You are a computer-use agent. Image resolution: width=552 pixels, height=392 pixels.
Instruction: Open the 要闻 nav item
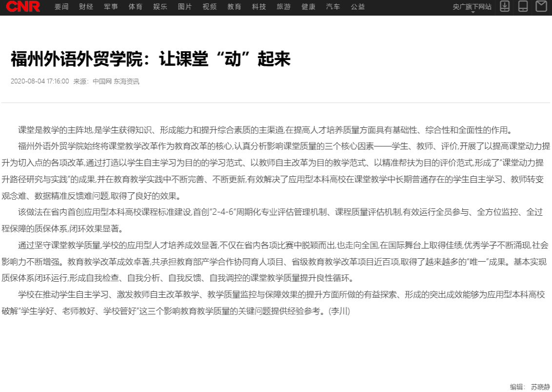point(61,7)
